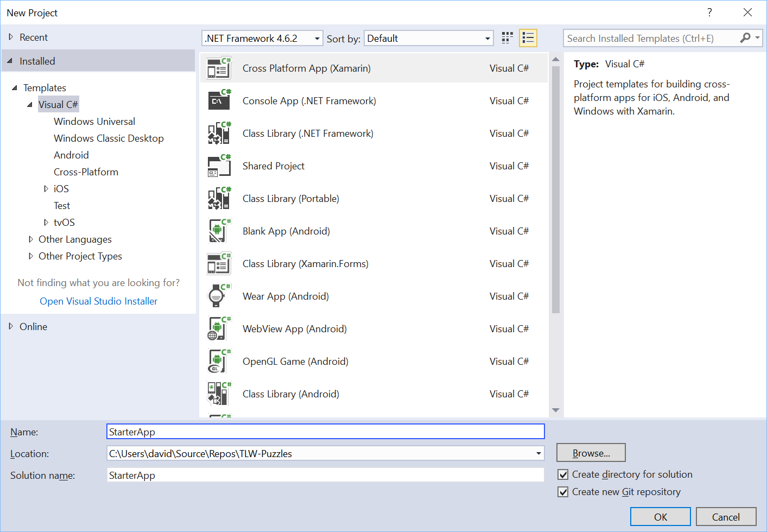
Task: Select the Blank App (Android) row text
Action: click(x=287, y=231)
